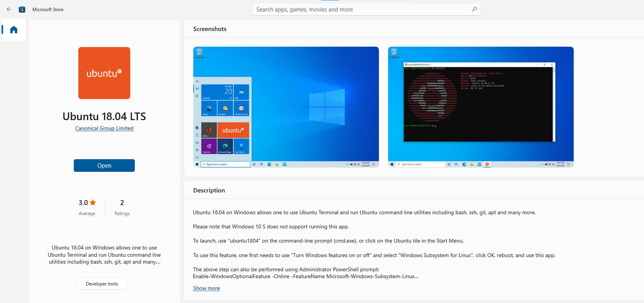Click the Windows 10 S note text
Viewport: 644px width, 303px height.
(271, 226)
